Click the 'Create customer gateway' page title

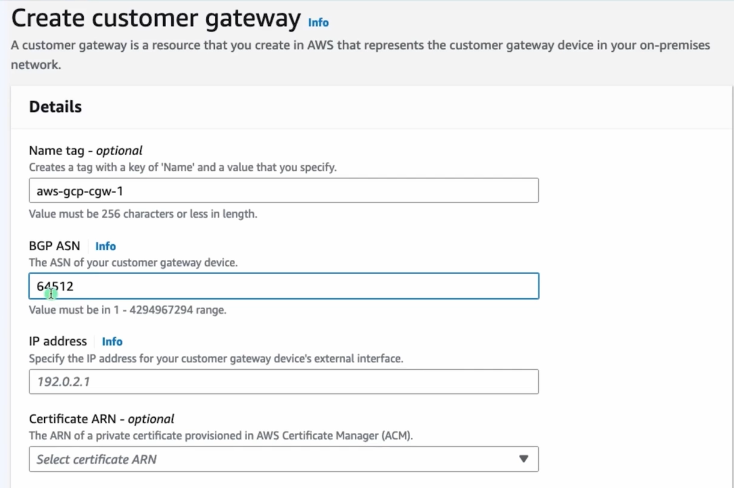click(x=156, y=19)
